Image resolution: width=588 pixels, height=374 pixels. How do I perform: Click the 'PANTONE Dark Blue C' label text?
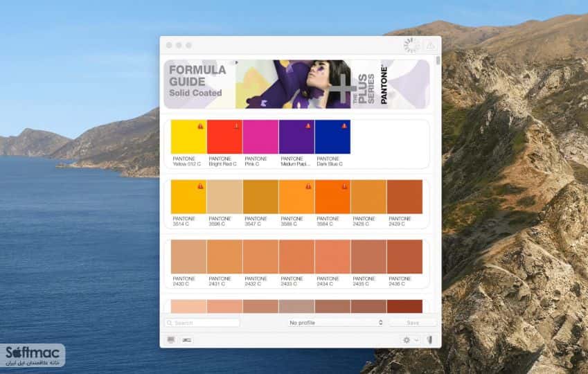[x=330, y=161]
